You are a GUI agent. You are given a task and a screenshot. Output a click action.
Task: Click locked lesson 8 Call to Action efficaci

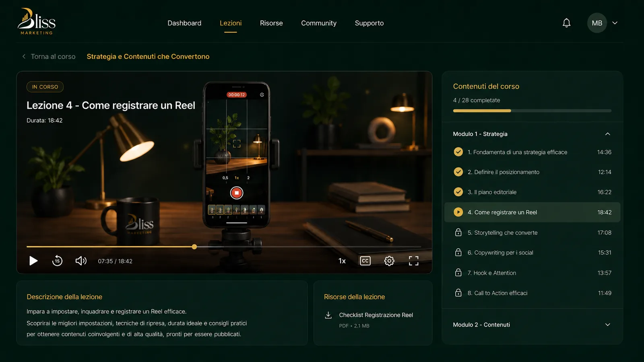532,293
